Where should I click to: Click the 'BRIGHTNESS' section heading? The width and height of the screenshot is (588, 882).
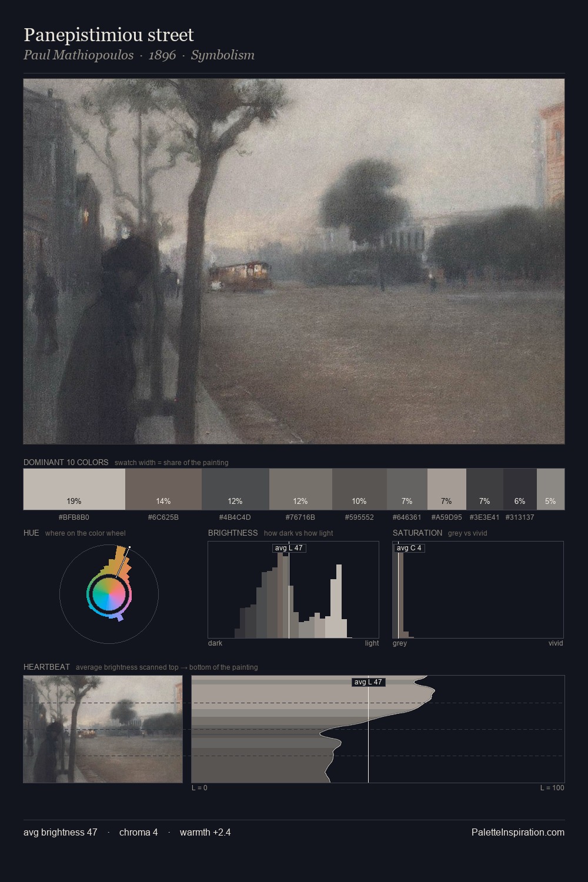pyautogui.click(x=233, y=533)
